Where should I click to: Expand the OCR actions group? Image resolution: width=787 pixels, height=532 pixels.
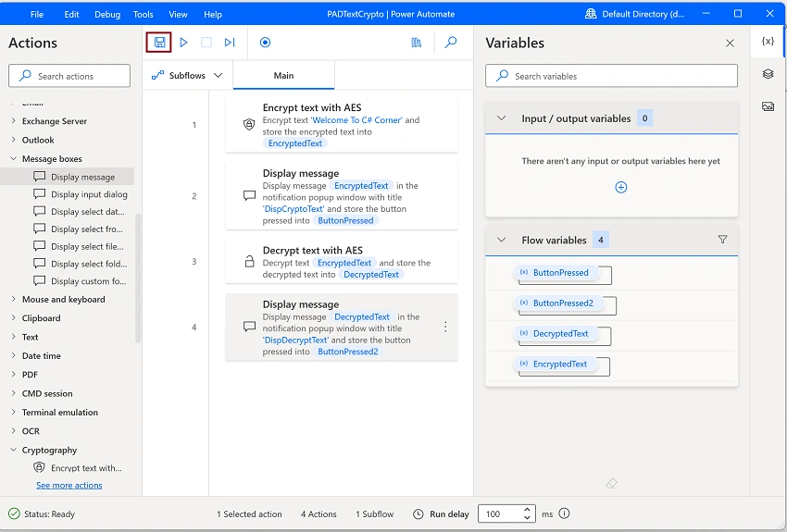tap(13, 431)
